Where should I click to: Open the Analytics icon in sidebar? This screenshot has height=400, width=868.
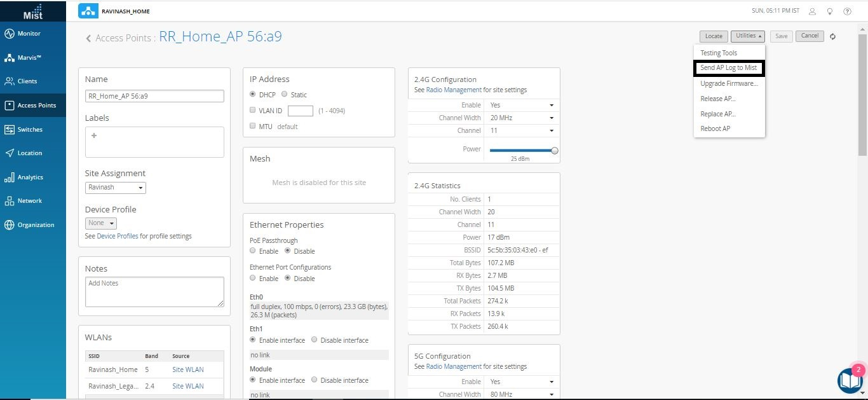(10, 177)
